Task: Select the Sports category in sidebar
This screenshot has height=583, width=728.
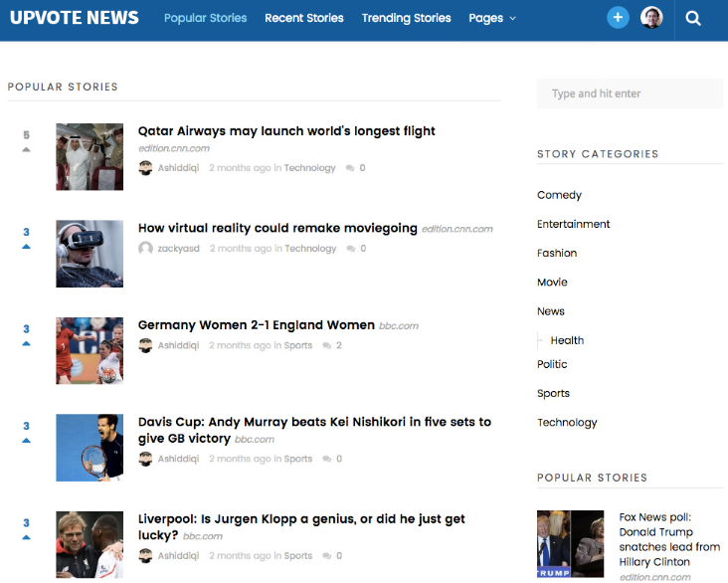Action: (553, 393)
